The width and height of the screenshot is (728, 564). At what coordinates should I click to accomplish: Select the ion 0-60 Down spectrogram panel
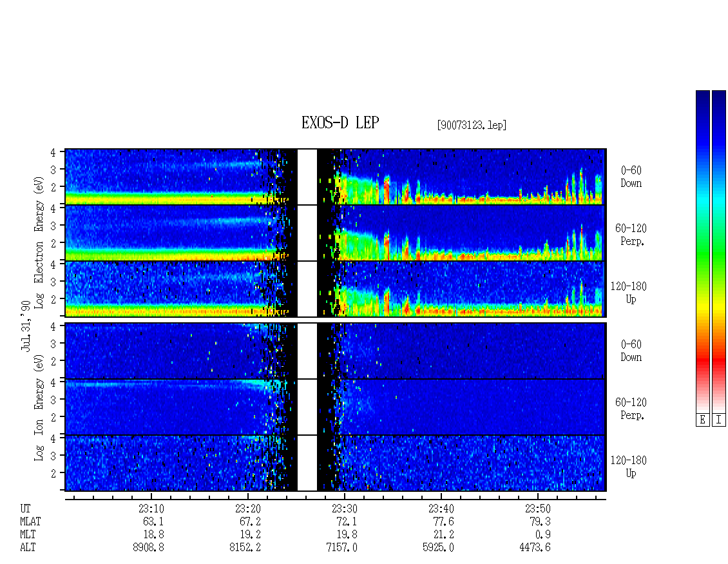click(x=335, y=351)
